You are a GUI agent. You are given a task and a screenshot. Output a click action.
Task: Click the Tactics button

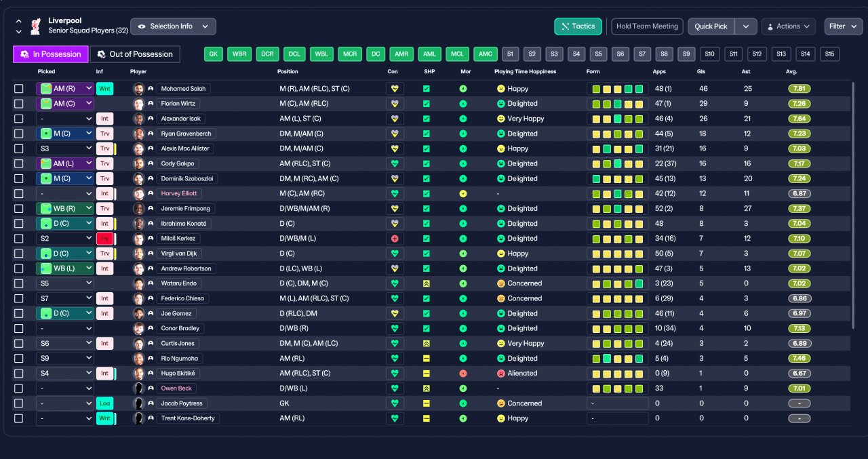pos(578,26)
